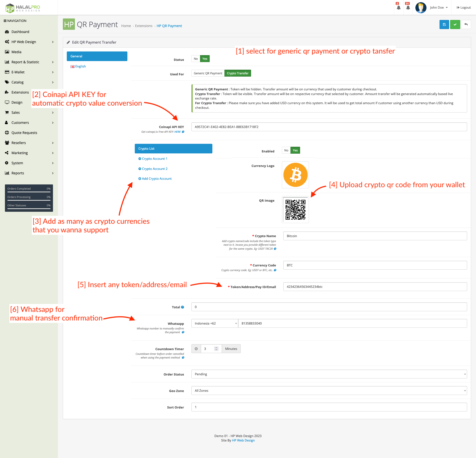Viewport: 476px width, 458px height.
Task: Open the Geo Zone dropdown
Action: pos(329,391)
